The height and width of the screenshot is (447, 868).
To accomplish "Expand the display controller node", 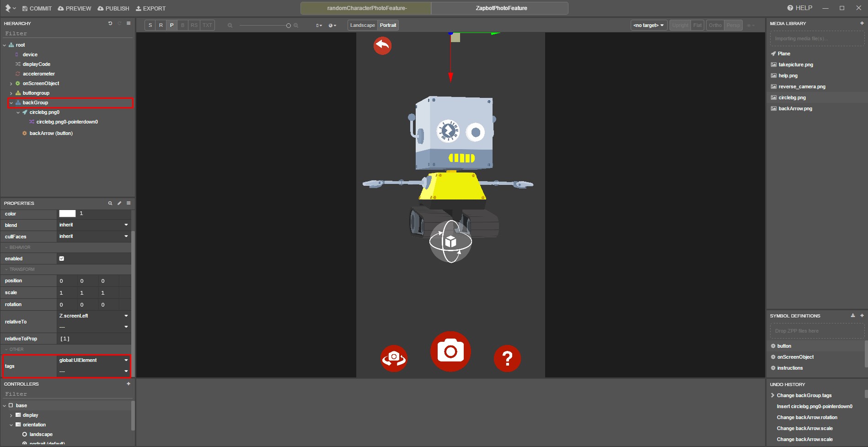I will tap(11, 415).
